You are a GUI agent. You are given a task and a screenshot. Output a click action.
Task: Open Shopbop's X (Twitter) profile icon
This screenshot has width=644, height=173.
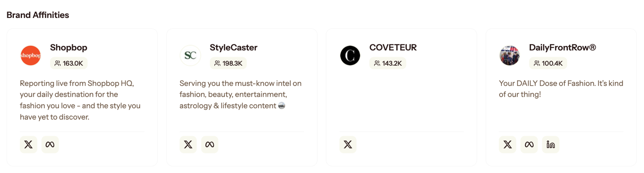(x=28, y=145)
